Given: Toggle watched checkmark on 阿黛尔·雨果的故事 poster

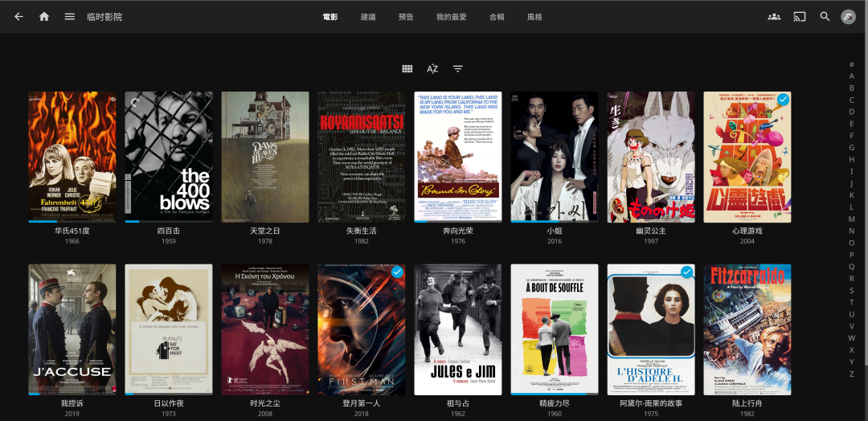Looking at the screenshot, I should coord(686,272).
